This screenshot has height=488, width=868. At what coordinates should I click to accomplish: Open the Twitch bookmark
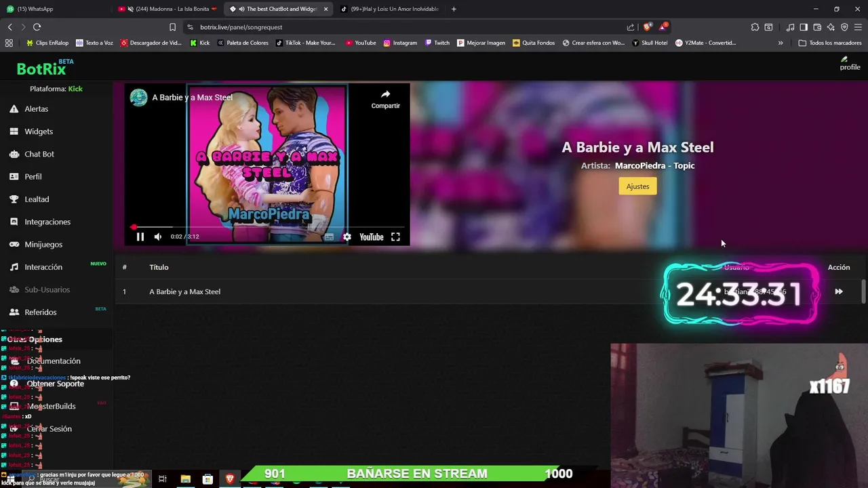click(x=437, y=43)
